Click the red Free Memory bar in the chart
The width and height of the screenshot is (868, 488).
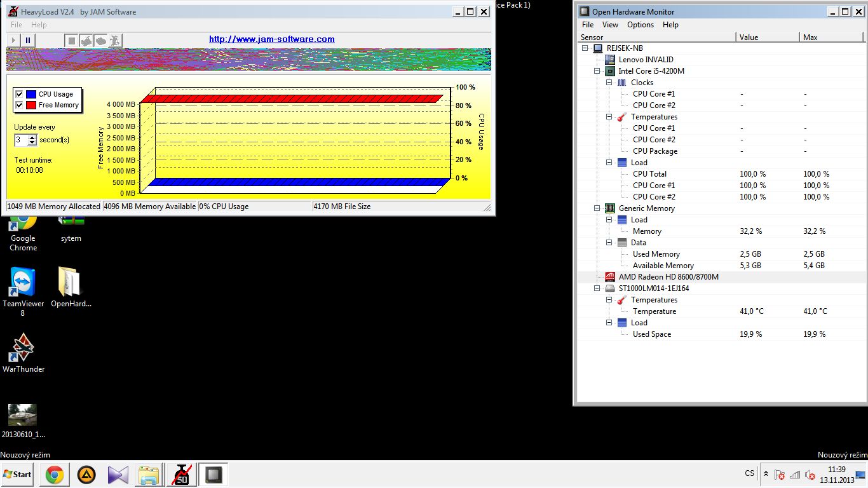point(290,98)
